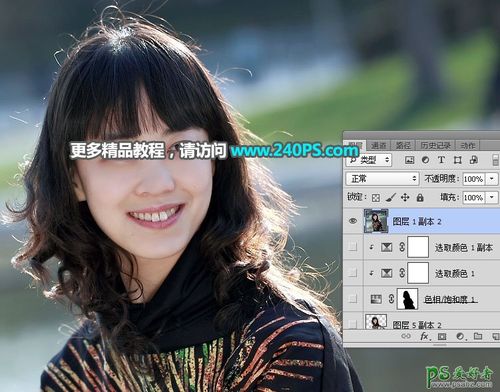
Task: Filter layers by shape layer icon
Action: [458, 160]
